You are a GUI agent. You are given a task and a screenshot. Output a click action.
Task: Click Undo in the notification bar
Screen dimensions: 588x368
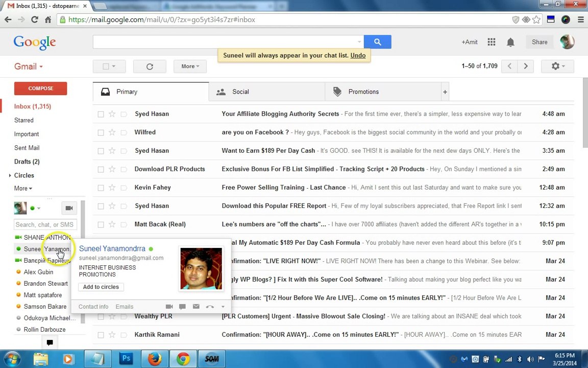(x=358, y=56)
